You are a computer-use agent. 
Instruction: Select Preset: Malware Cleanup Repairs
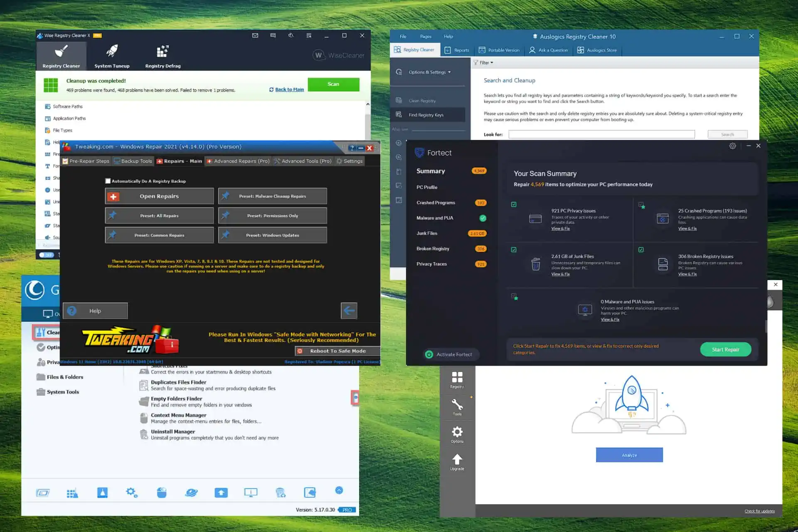click(273, 196)
